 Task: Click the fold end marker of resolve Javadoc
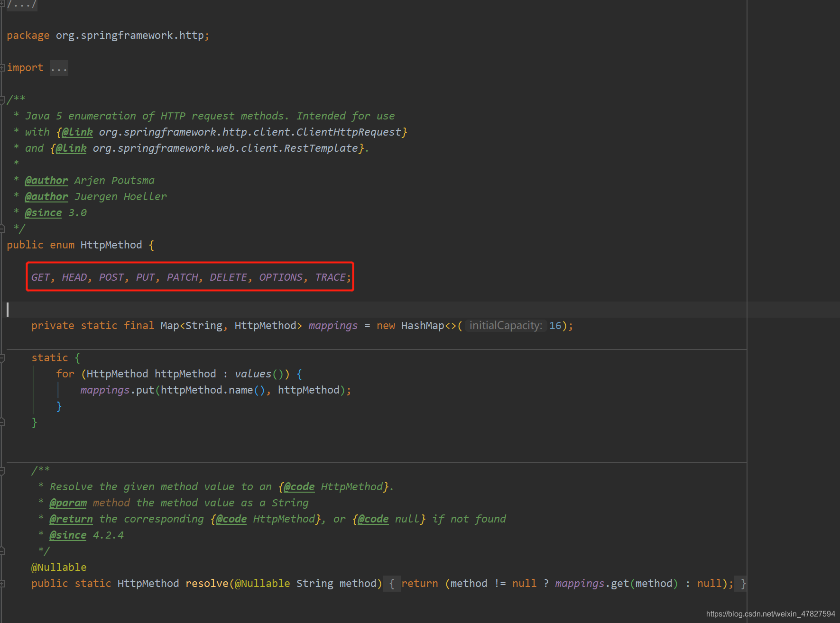(2, 551)
